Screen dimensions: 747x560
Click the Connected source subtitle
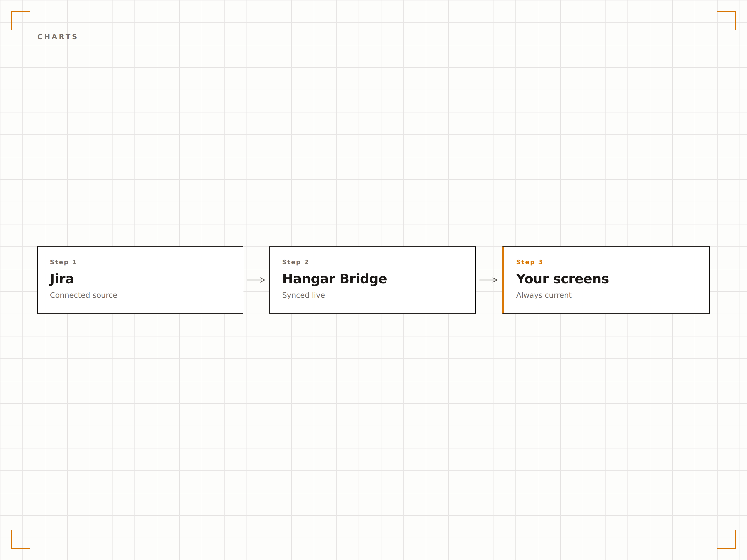83,295
